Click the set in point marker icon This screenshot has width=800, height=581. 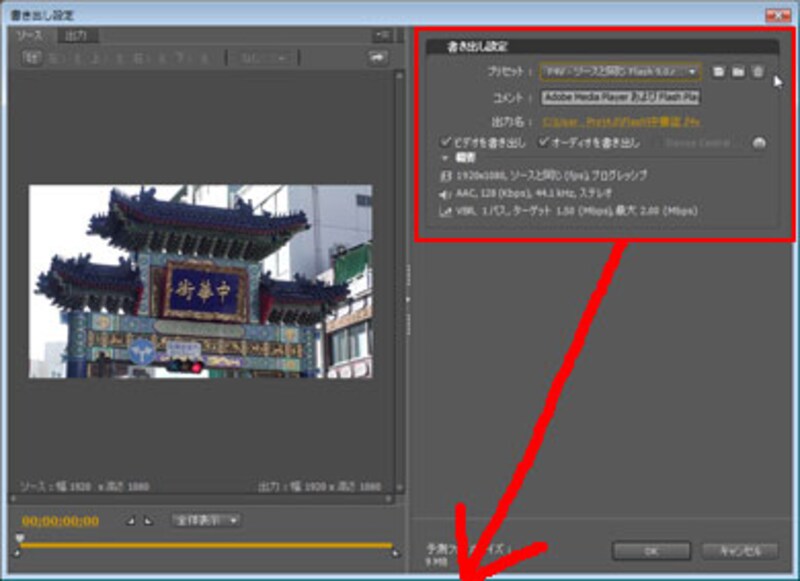tap(132, 520)
